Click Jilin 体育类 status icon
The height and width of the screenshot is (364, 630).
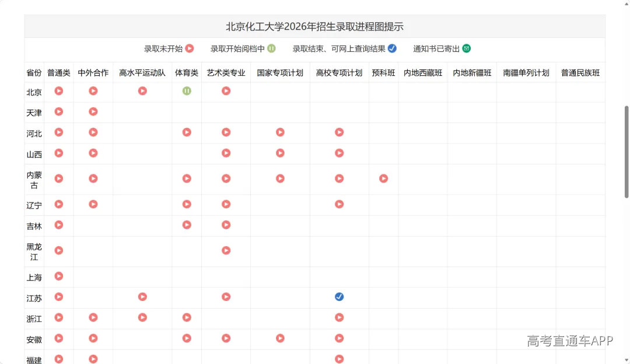pyautogui.click(x=187, y=225)
